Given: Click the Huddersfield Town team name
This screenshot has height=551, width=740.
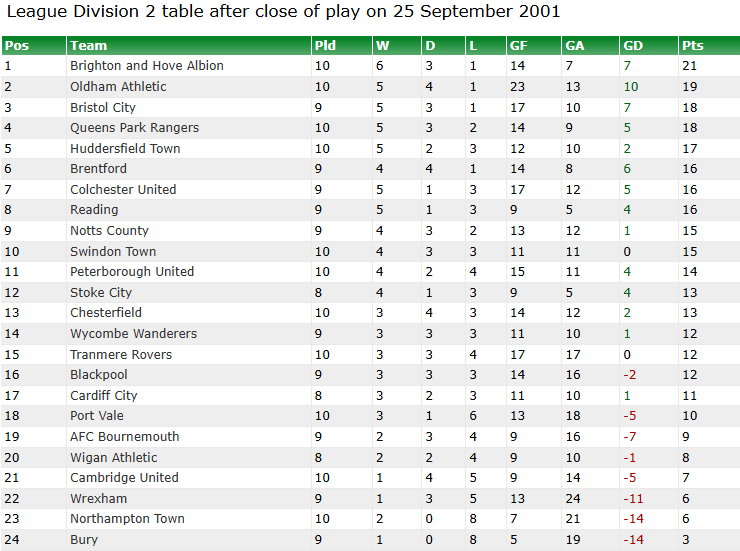Looking at the screenshot, I should click(125, 149).
